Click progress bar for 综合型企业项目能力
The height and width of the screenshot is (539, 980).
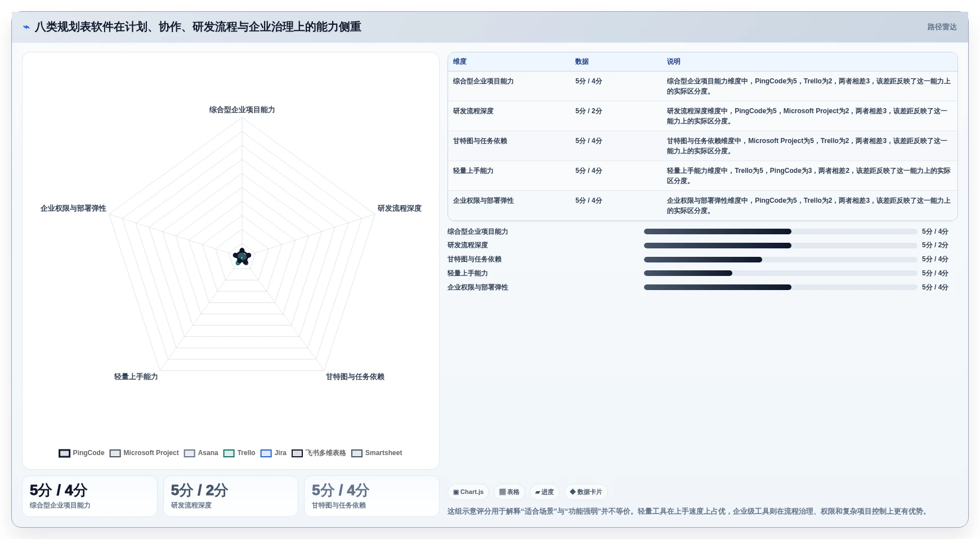781,231
